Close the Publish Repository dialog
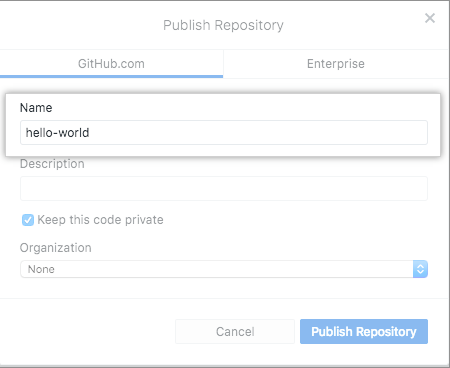 (430, 18)
